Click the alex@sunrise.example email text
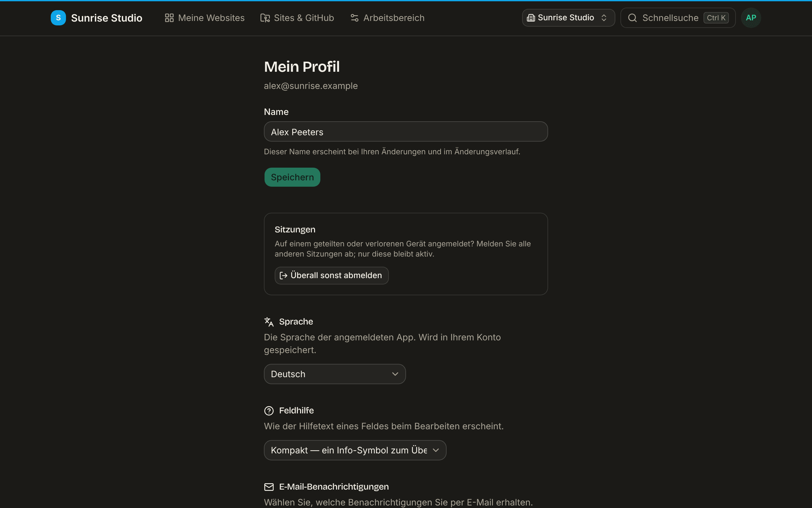Image resolution: width=812 pixels, height=508 pixels. (x=311, y=86)
